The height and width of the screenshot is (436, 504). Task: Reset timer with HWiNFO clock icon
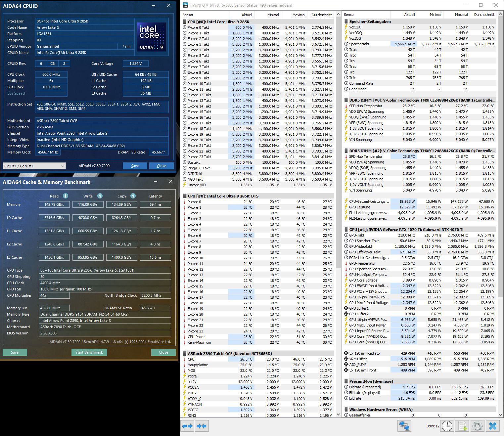pyautogui.click(x=447, y=426)
